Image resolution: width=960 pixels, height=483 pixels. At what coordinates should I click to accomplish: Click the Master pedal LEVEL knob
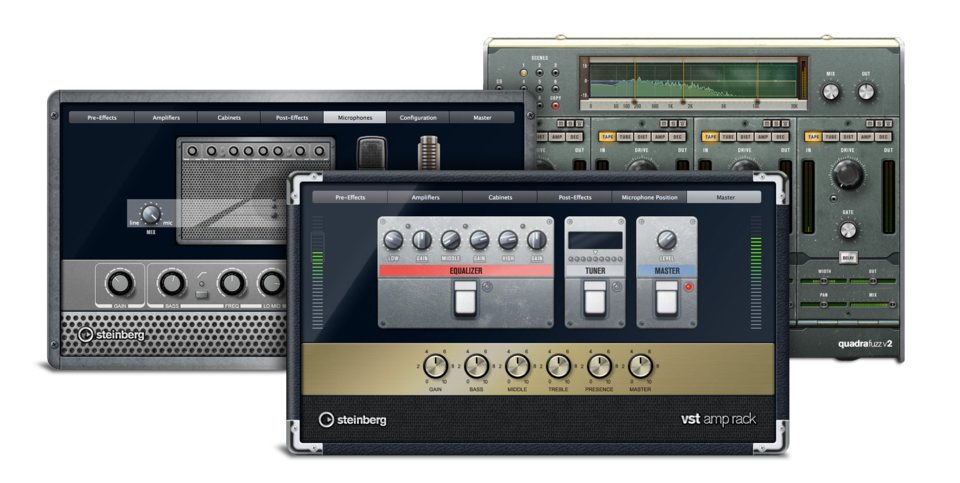click(667, 240)
